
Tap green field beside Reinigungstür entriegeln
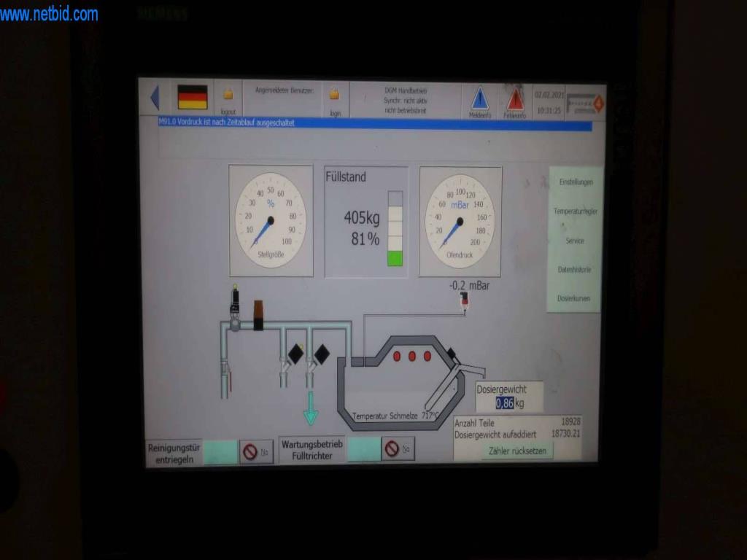[220, 452]
